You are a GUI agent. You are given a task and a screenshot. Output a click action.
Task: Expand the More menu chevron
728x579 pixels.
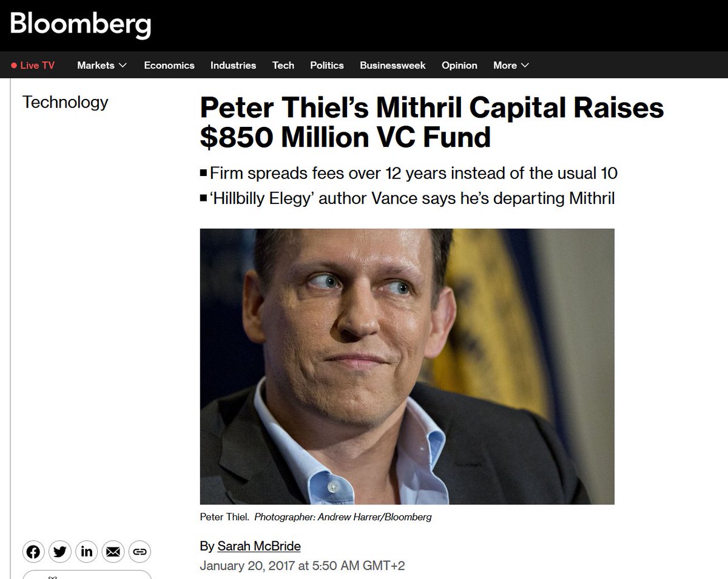coord(525,66)
